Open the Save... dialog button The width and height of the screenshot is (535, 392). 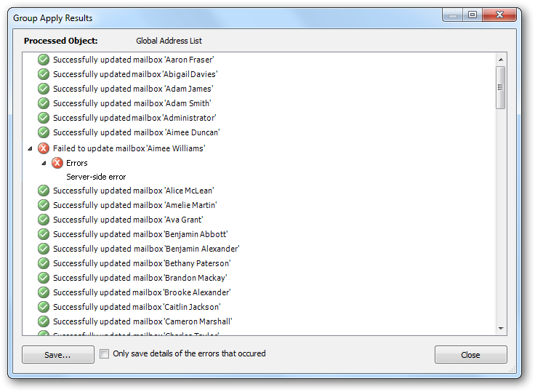tap(58, 355)
